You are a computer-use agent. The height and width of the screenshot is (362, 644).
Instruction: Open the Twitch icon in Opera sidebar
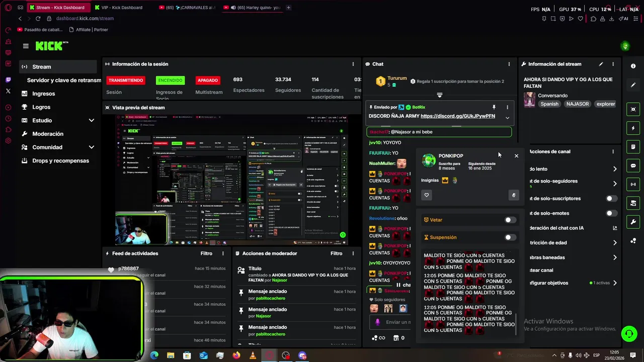pos(8,80)
